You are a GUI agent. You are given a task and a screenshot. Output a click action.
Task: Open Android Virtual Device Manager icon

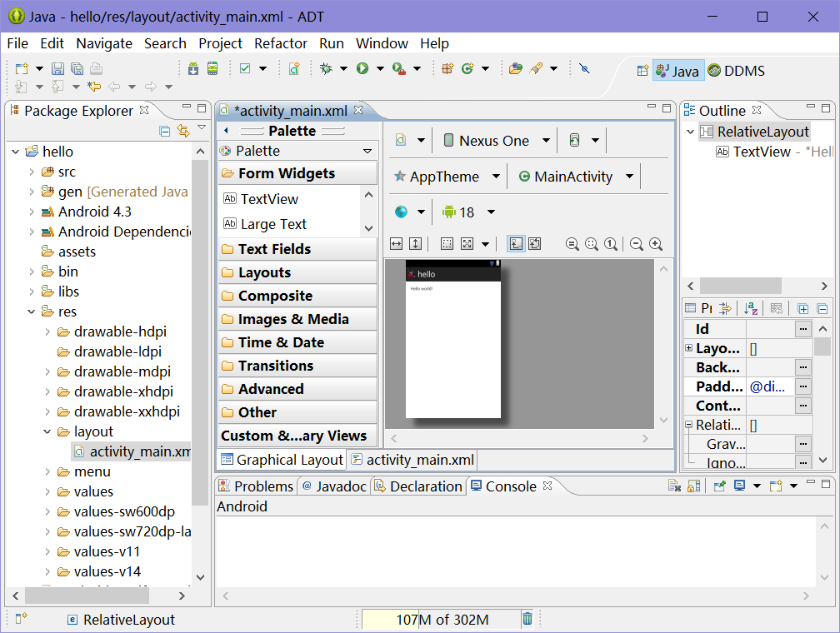tap(212, 68)
